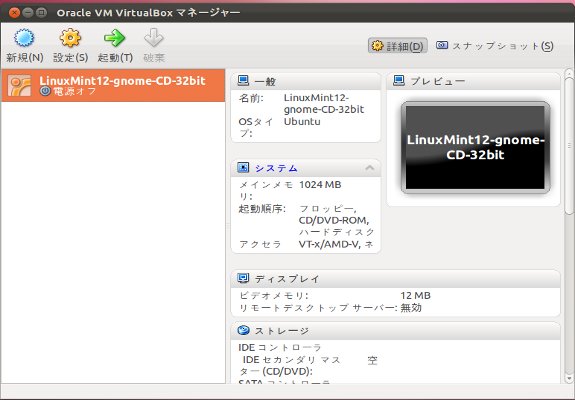Click the LinuxMint VM OS icon in list

click(x=19, y=85)
